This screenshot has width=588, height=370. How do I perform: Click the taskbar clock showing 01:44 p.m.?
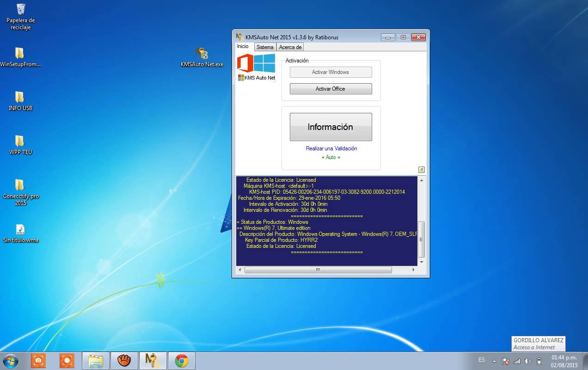click(x=564, y=361)
